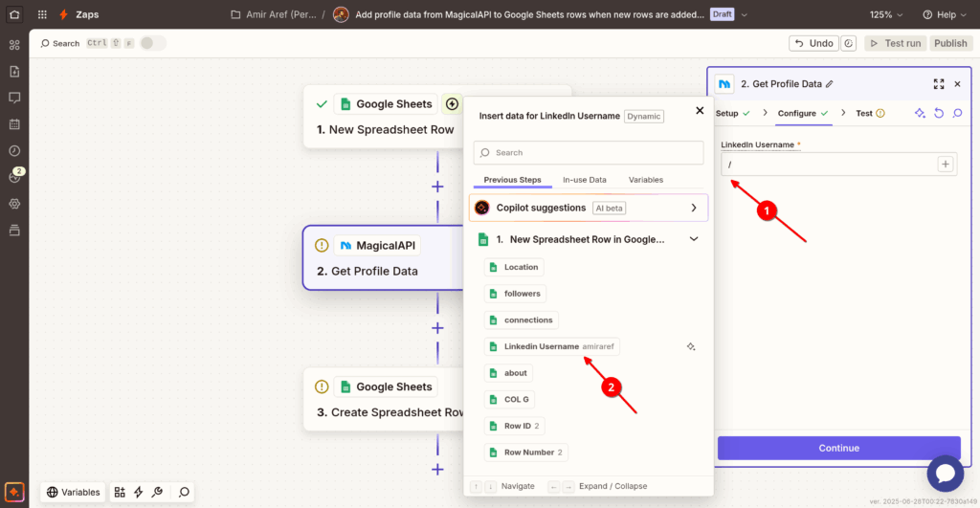Add step below Create Spreadsheet Row

click(437, 470)
